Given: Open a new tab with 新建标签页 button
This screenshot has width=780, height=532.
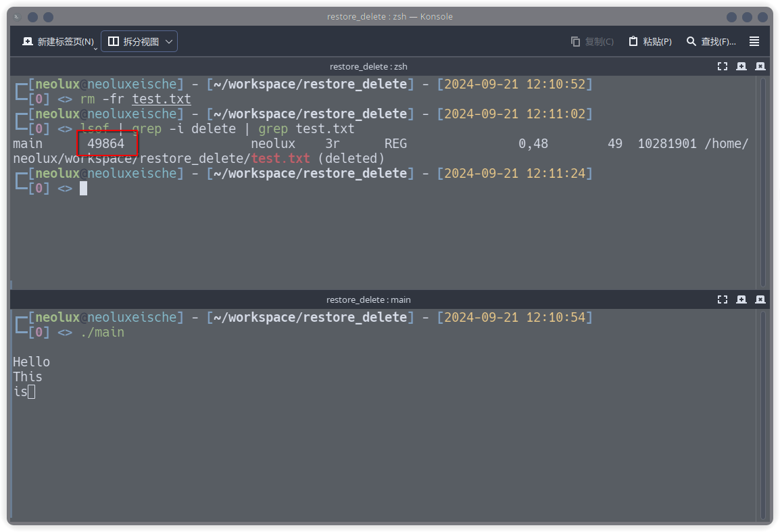Looking at the screenshot, I should click(58, 42).
